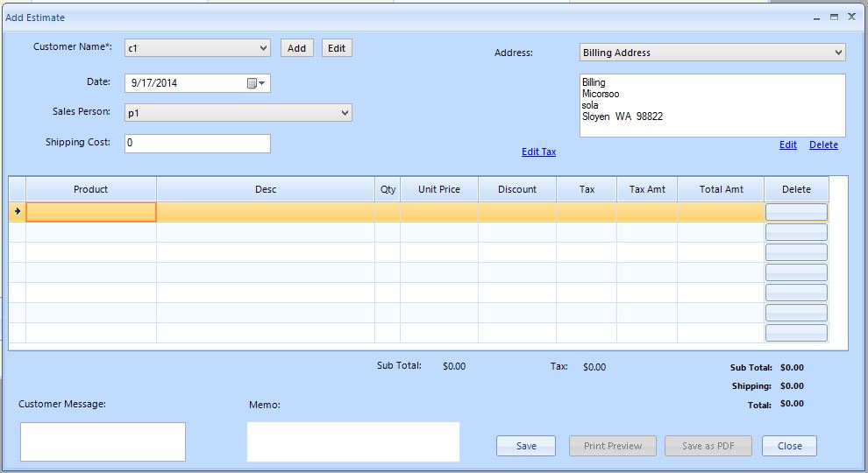Open the Date calendar picker icon
The height and width of the screenshot is (473, 868).
pos(255,83)
